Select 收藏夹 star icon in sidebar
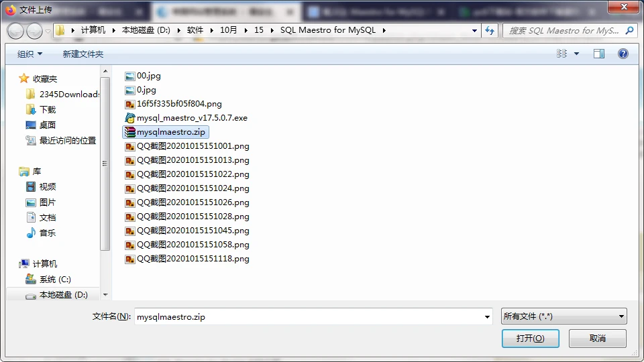This screenshot has height=362, width=644. pyautogui.click(x=24, y=78)
